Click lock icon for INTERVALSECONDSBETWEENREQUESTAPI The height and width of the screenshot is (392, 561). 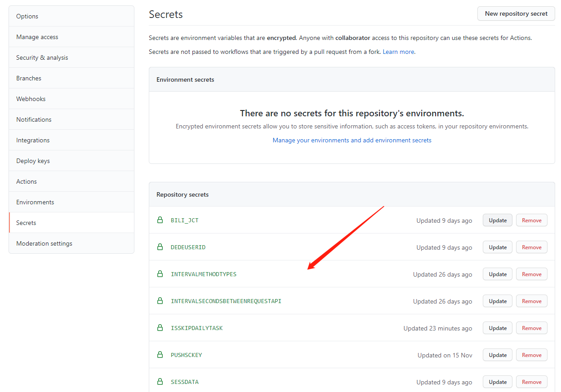coord(160,301)
